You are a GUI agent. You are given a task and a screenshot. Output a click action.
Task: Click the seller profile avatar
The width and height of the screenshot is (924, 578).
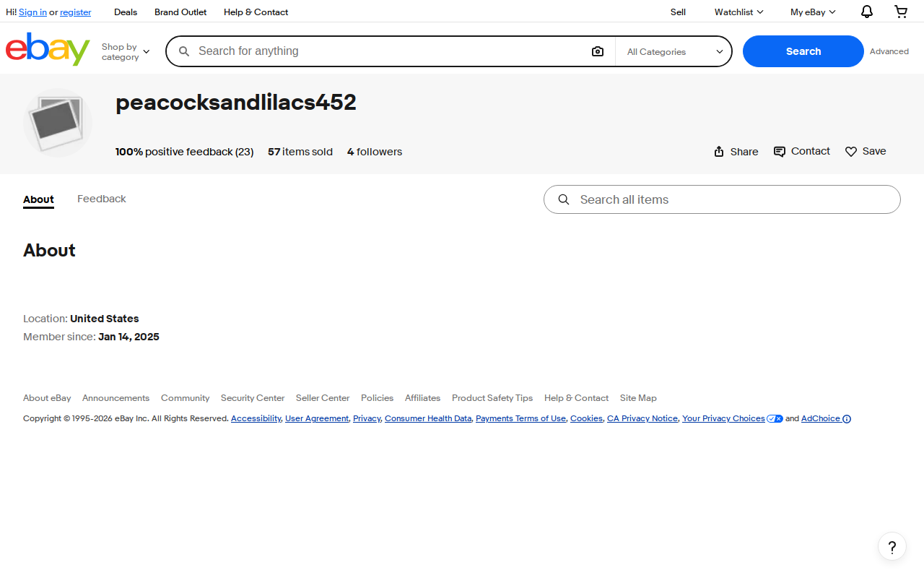[58, 123]
